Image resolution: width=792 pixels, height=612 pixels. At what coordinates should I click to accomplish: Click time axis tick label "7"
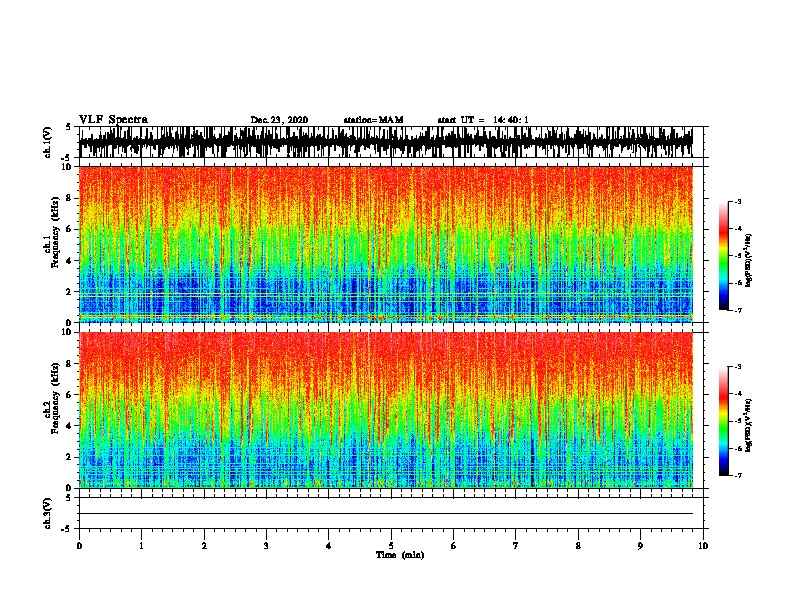[x=516, y=546]
